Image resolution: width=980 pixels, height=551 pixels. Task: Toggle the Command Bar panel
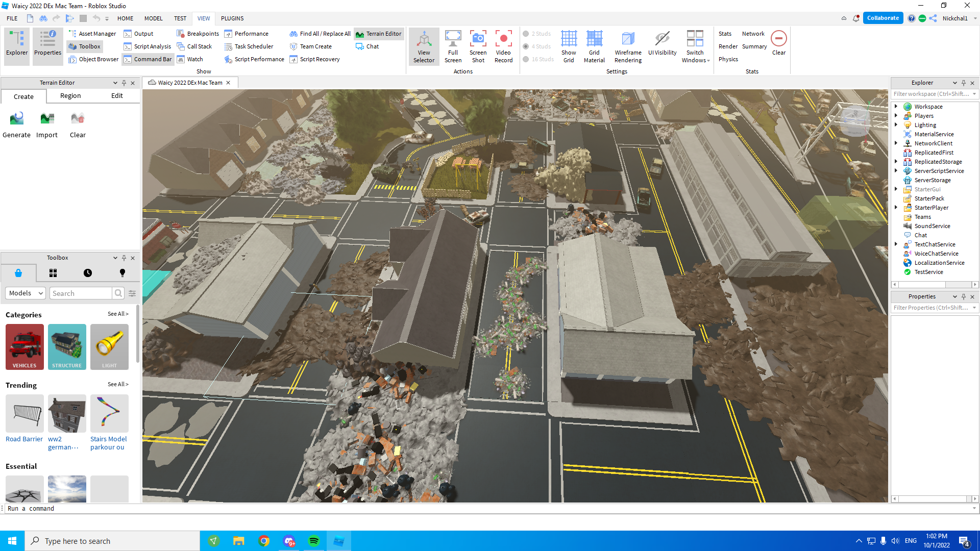(148, 59)
